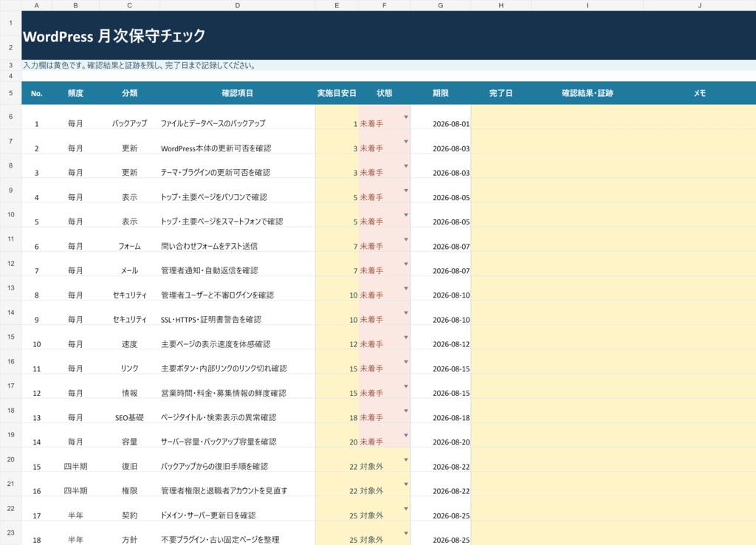756x545 pixels.
Task: Click the 権限 category cell
Action: pyautogui.click(x=130, y=484)
